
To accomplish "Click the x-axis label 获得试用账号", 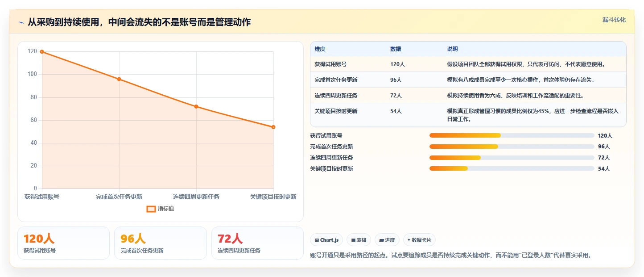I will click(x=42, y=197).
